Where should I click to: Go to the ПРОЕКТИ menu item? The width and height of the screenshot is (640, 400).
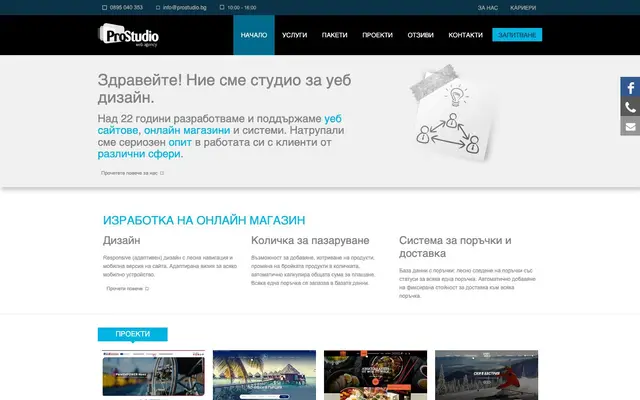[x=378, y=35]
